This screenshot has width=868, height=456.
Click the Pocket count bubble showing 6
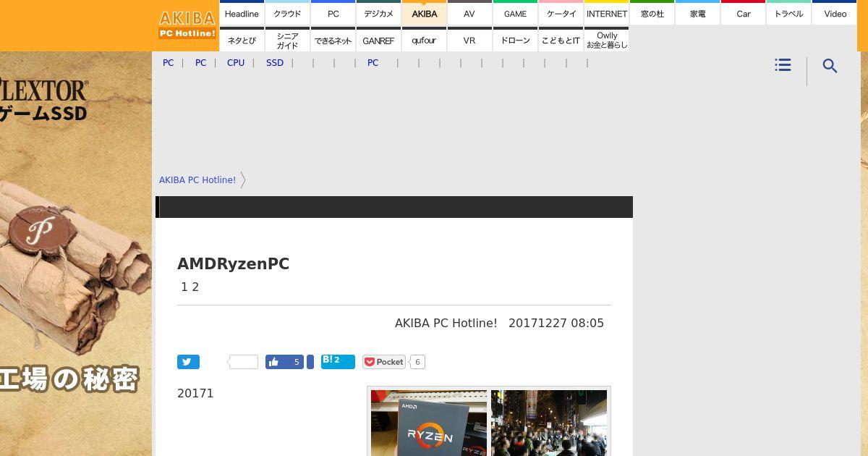(417, 362)
